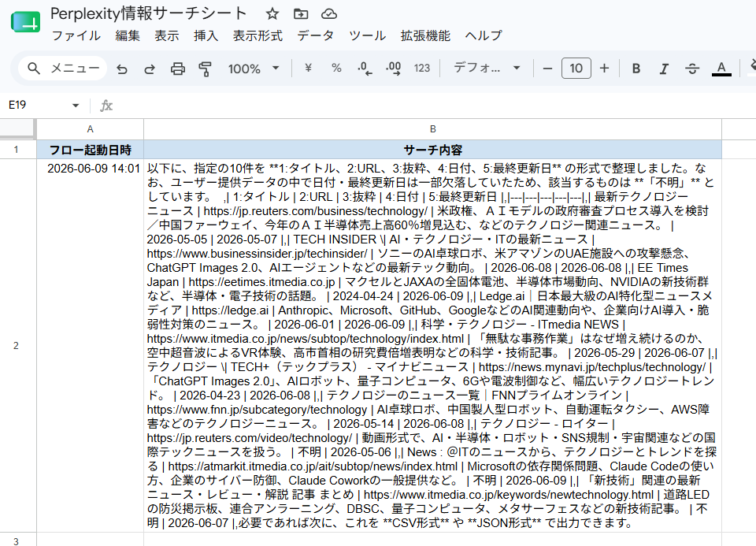Select row 1 header

(x=17, y=150)
